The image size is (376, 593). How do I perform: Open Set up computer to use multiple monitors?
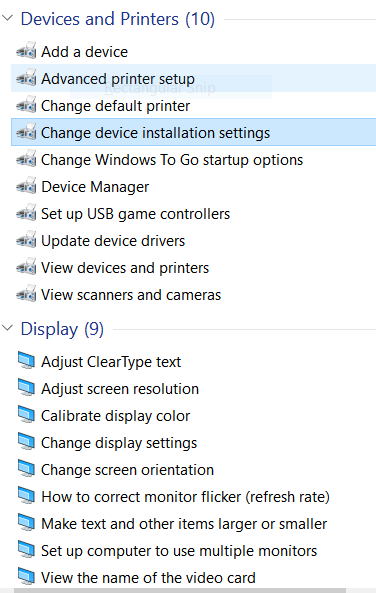coord(179,551)
